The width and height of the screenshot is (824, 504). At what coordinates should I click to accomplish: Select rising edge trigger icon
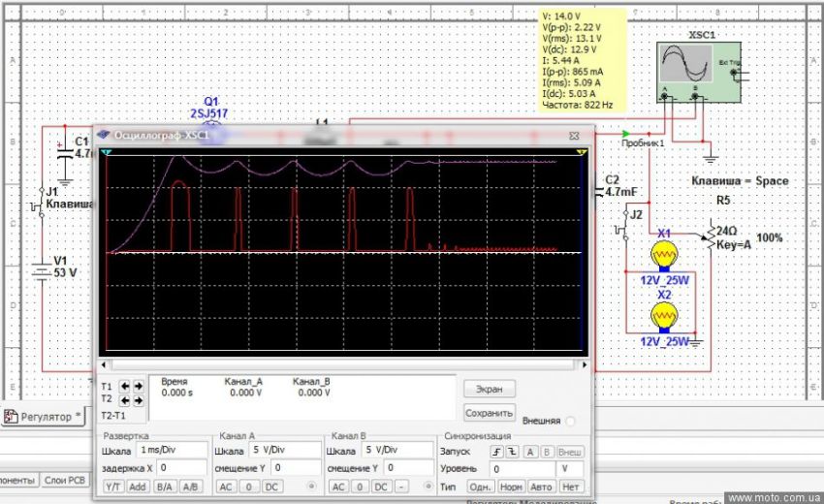tap(497, 451)
